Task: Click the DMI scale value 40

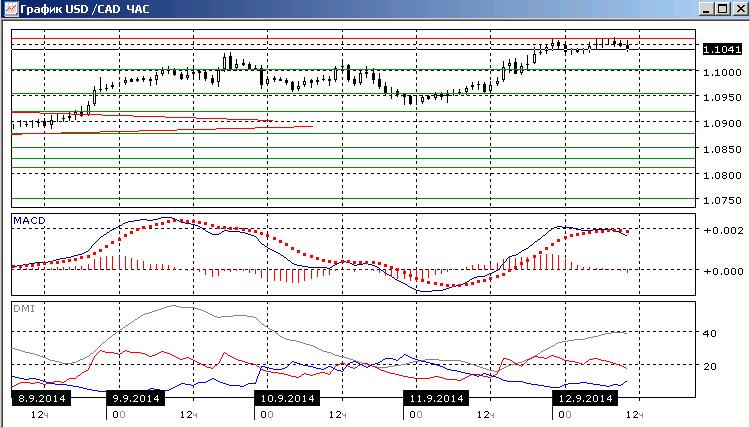Action: pyautogui.click(x=711, y=333)
